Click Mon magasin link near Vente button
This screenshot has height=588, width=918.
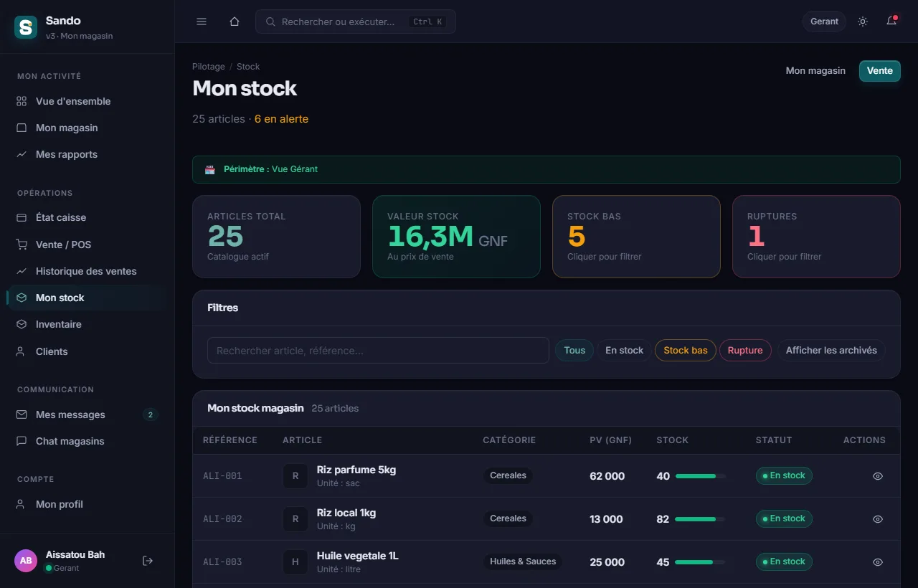click(x=815, y=71)
